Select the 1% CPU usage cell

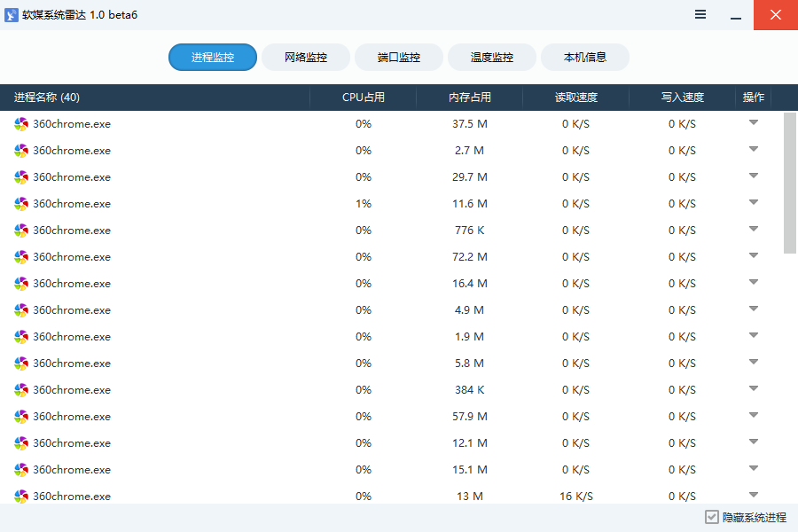tap(364, 204)
